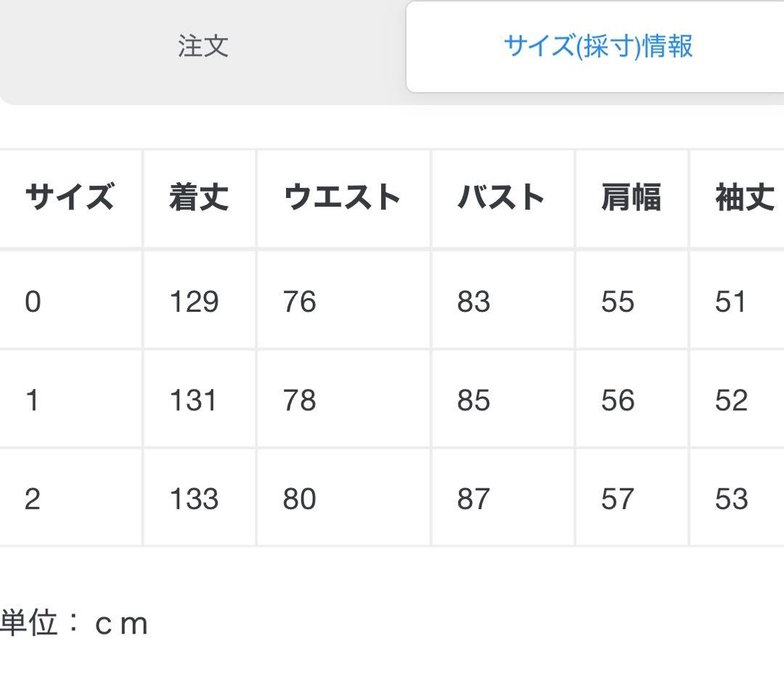Viewport: 784px width, 687px height.
Task: Click bust value 87 in the table
Action: (x=473, y=499)
